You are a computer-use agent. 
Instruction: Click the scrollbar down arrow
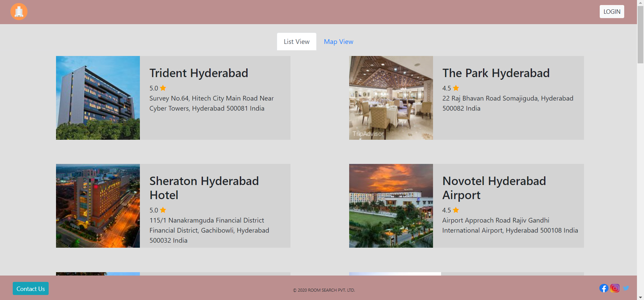pos(640,297)
